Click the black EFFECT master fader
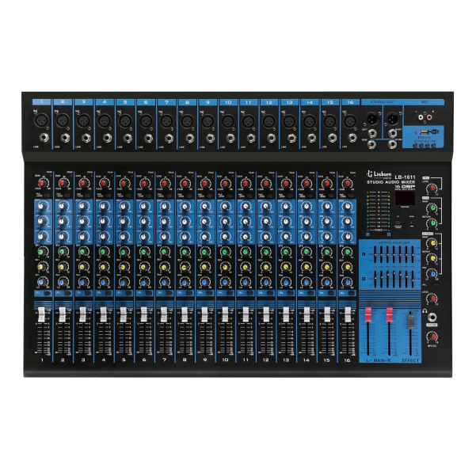 coord(409,326)
